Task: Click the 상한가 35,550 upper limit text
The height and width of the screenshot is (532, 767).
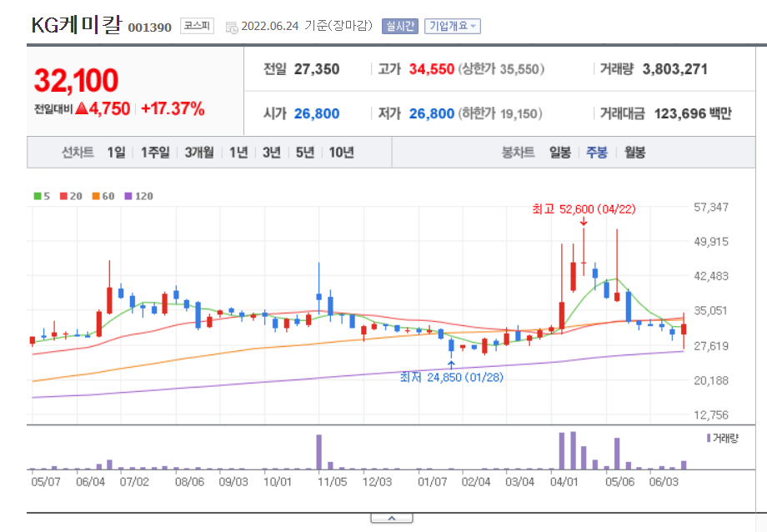Action: [501, 69]
